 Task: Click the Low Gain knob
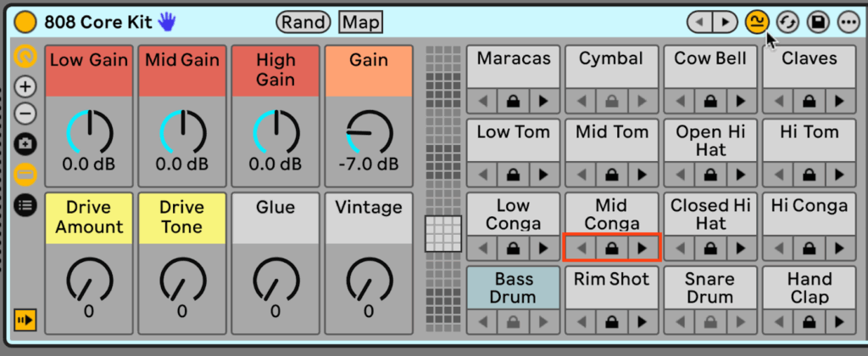pos(89,133)
